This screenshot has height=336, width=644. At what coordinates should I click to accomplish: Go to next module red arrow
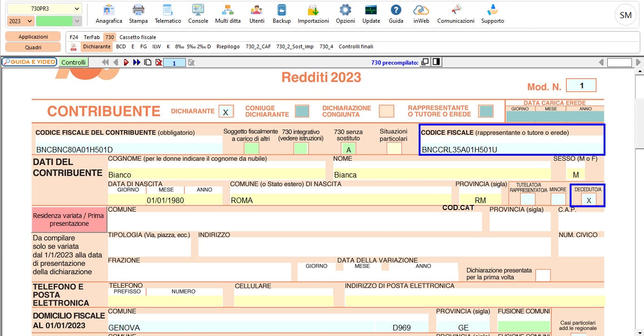[x=126, y=62]
